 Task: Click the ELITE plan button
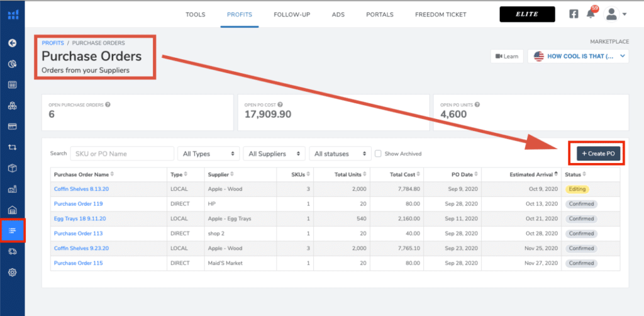527,14
